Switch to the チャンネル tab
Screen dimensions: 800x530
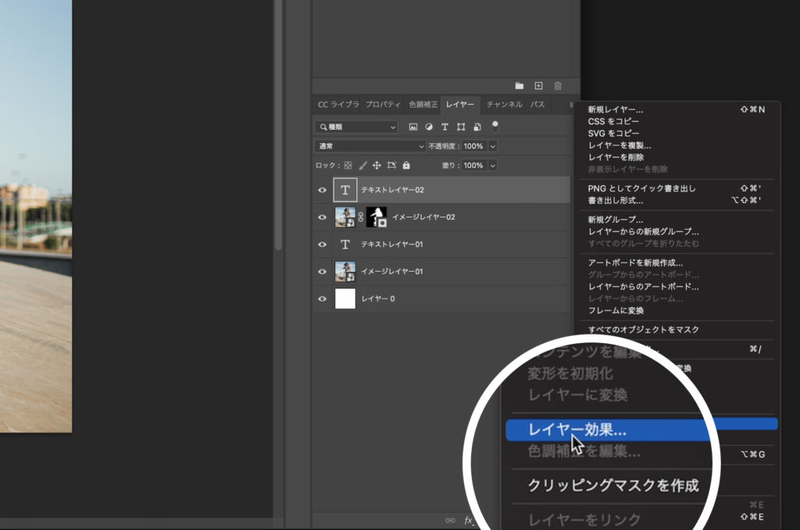(504, 105)
